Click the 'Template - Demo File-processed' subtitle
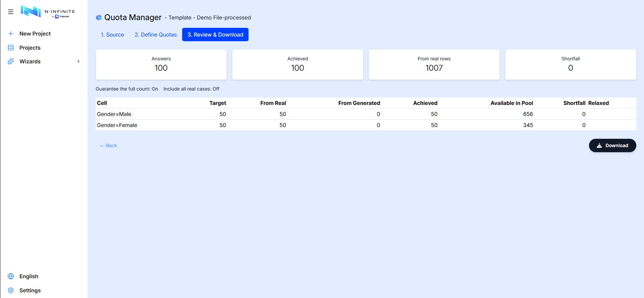Screen dimensions: 644x298 pos(210,17)
